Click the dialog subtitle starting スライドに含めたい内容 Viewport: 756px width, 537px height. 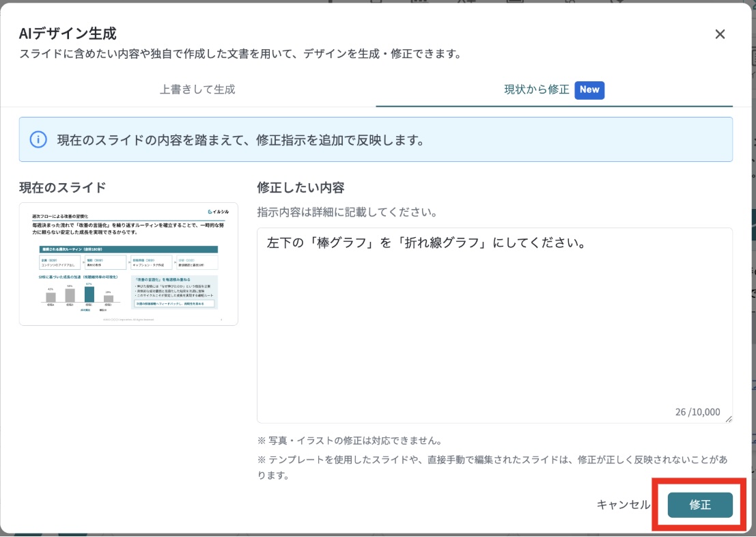(x=240, y=54)
